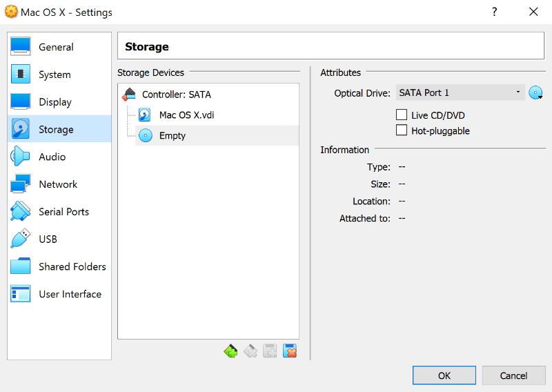
Task: Click the add new storage attachment icon
Action: 270,351
